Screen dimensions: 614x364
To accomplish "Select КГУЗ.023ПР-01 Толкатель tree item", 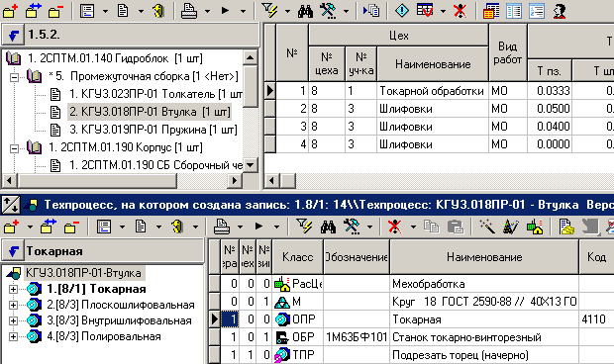I will pyautogui.click(x=155, y=94).
